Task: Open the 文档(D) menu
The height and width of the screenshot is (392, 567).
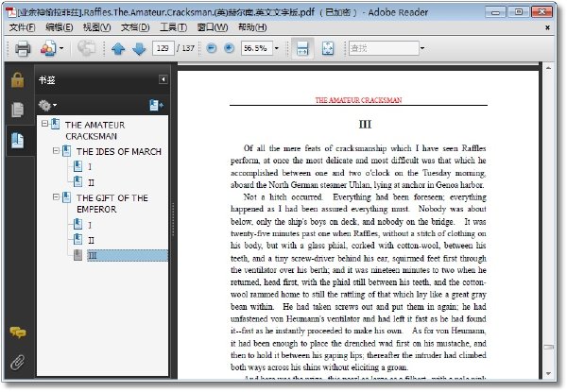Action: 135,27
